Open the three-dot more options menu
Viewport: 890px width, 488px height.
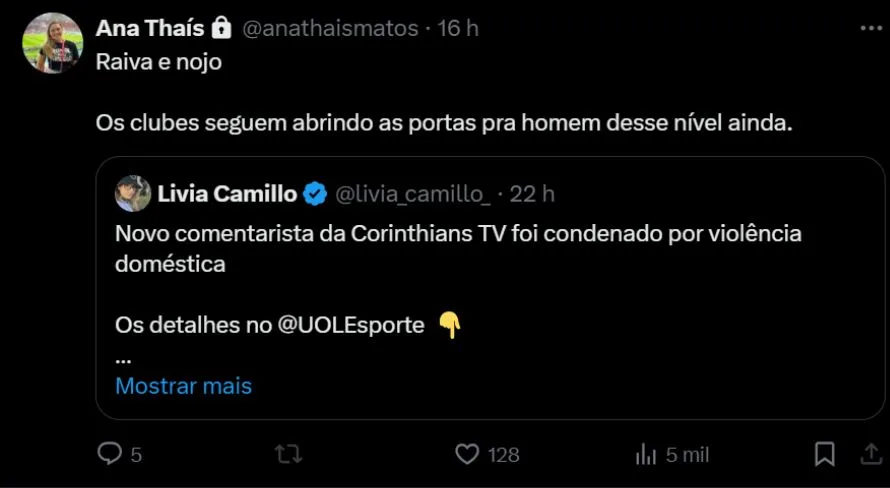point(871,29)
